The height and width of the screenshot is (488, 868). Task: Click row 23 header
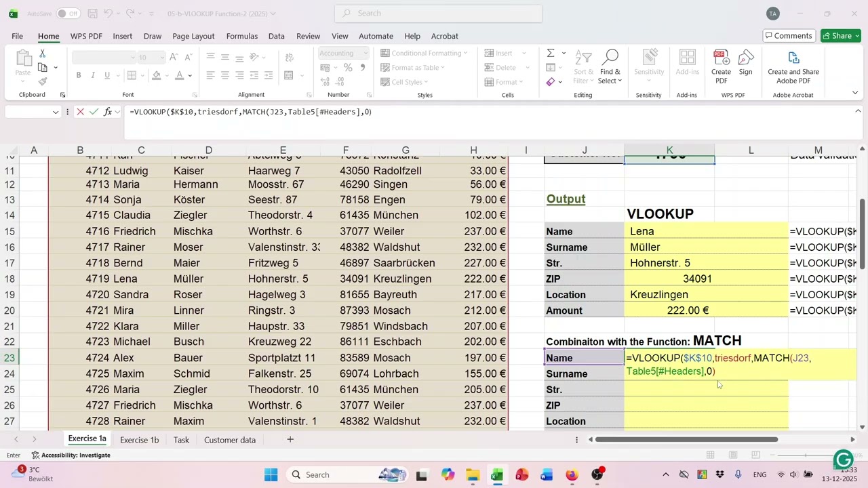click(x=9, y=358)
